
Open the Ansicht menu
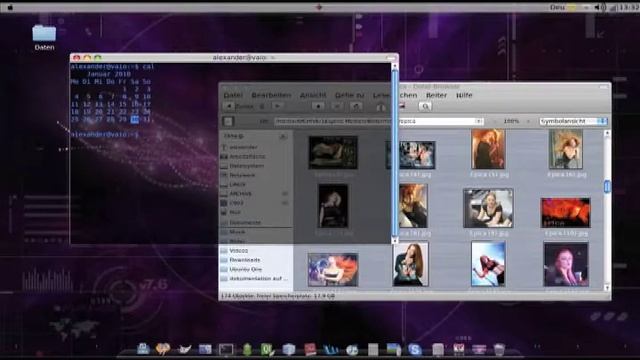point(313,95)
